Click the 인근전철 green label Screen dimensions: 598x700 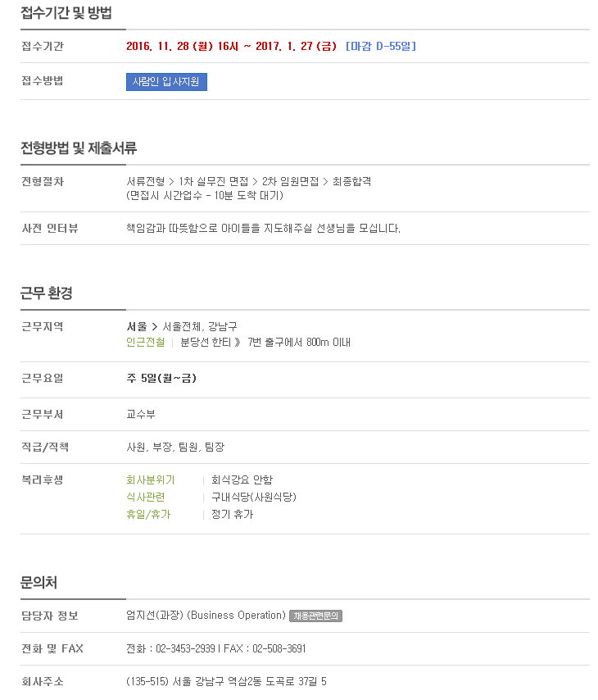tap(146, 343)
